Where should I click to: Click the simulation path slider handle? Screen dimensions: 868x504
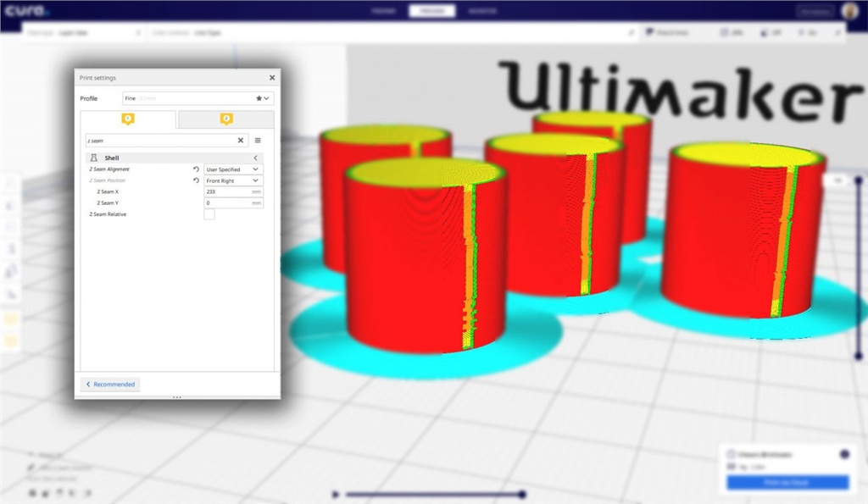(522, 495)
